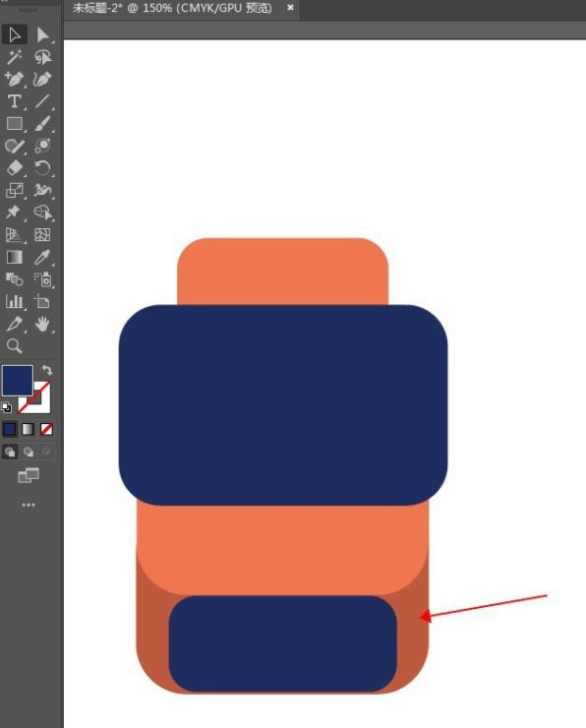Open Change Screen Mode button
Viewport: 586px width, 728px height.
point(29,475)
